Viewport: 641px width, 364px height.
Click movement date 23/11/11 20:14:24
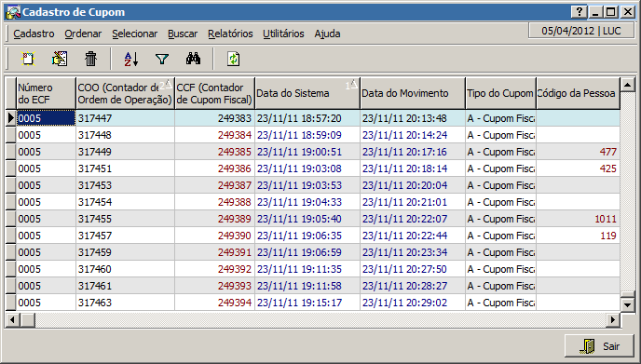pyautogui.click(x=413, y=135)
